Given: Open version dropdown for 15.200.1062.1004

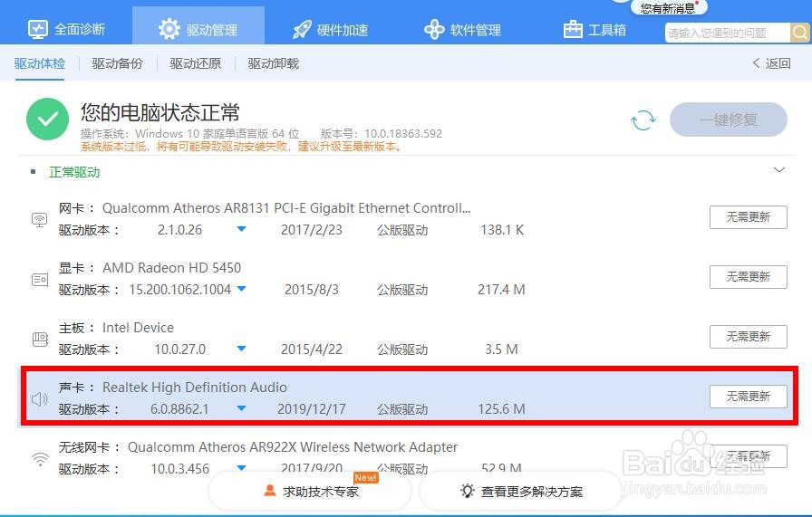Looking at the screenshot, I should click(x=241, y=289).
